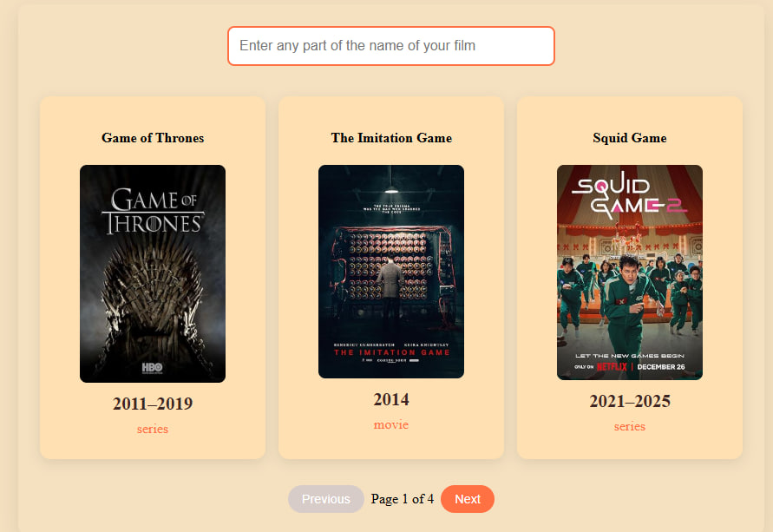The image size is (773, 532).
Task: Click the movie label under Imitation Game
Action: (x=391, y=424)
